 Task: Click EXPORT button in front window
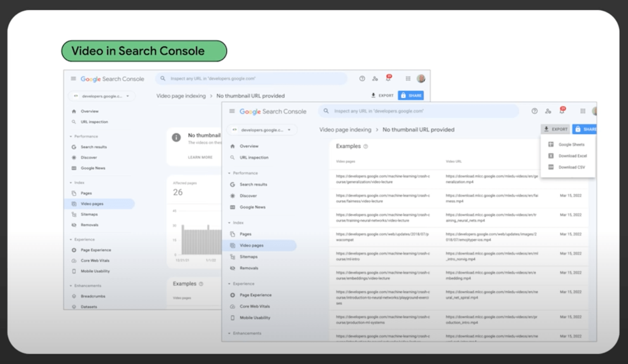(555, 129)
